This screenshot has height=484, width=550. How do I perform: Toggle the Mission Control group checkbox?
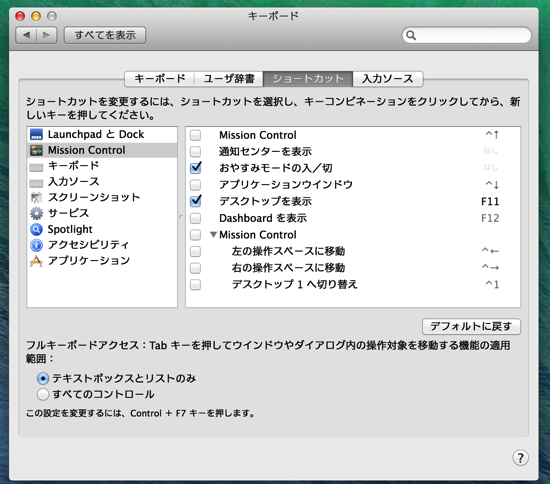pyautogui.click(x=195, y=235)
